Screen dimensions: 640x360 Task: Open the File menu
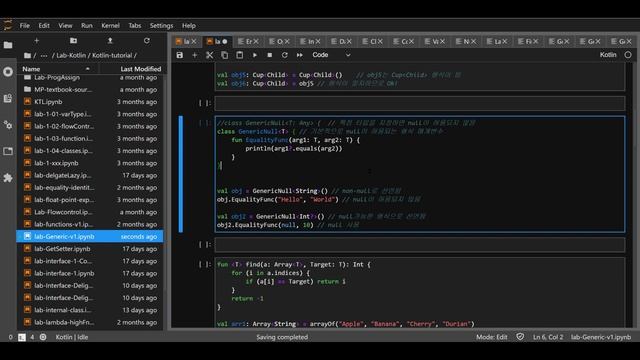[24, 25]
